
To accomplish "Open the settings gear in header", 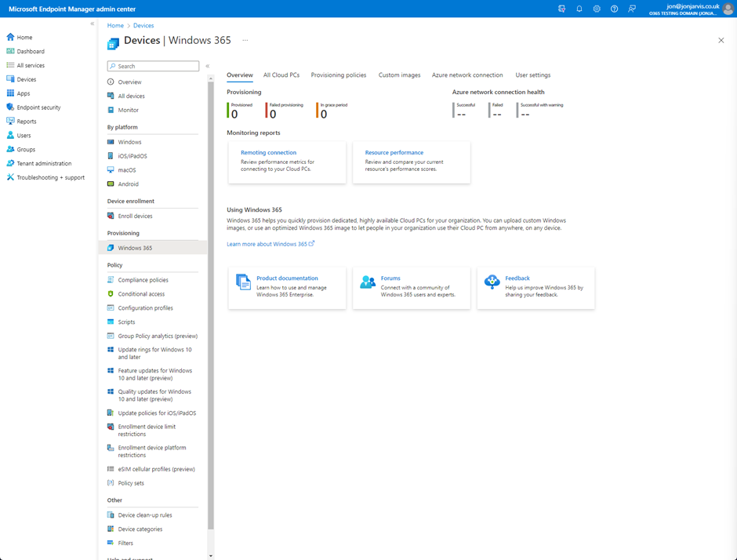I will pos(597,9).
